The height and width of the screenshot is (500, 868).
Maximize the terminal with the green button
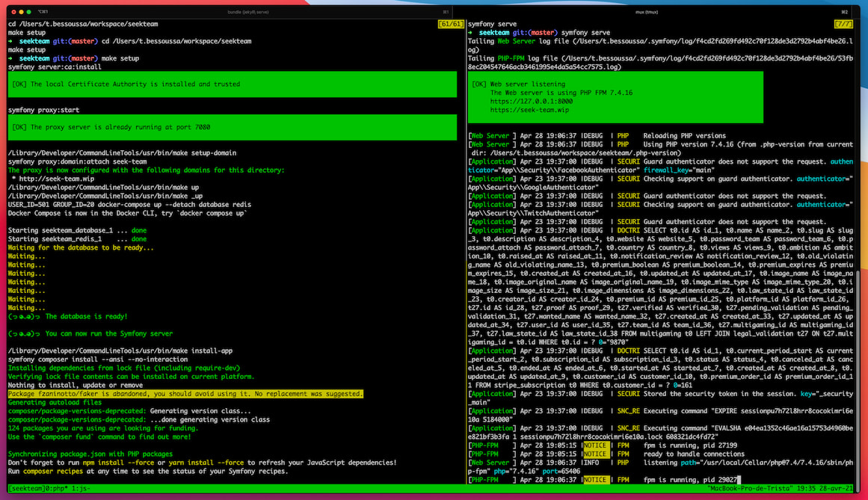coord(29,12)
